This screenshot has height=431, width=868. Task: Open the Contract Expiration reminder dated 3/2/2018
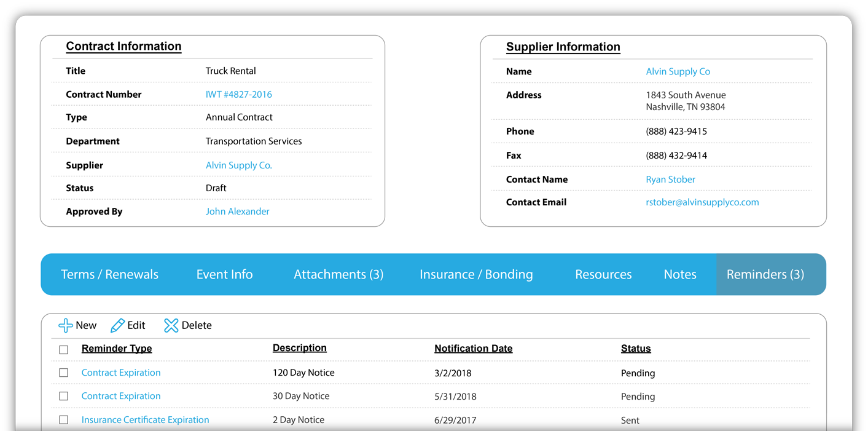click(121, 373)
